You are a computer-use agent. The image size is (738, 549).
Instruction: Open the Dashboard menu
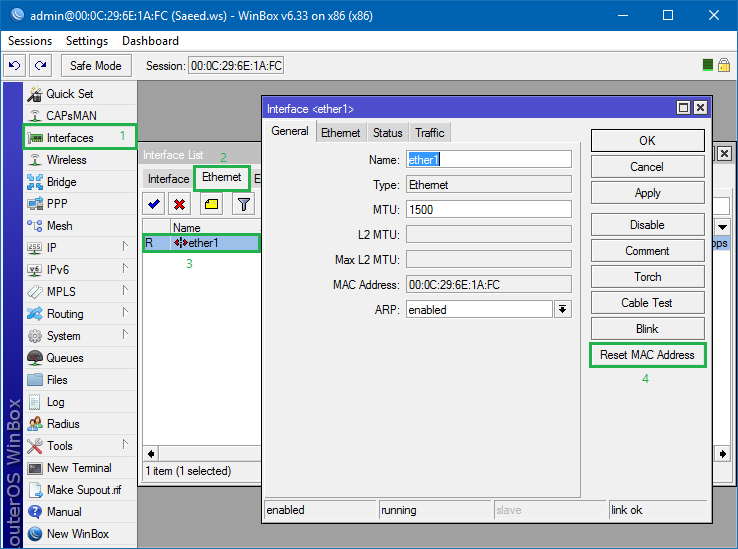tap(150, 41)
